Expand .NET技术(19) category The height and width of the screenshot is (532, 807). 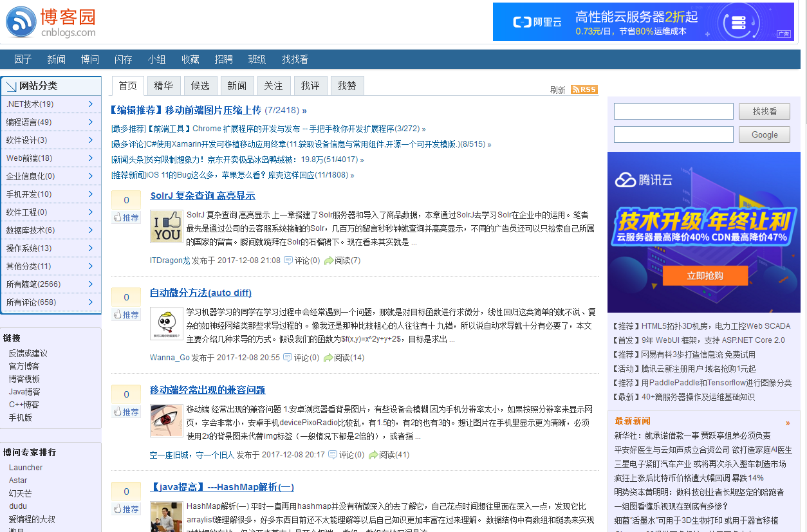[x=51, y=104]
